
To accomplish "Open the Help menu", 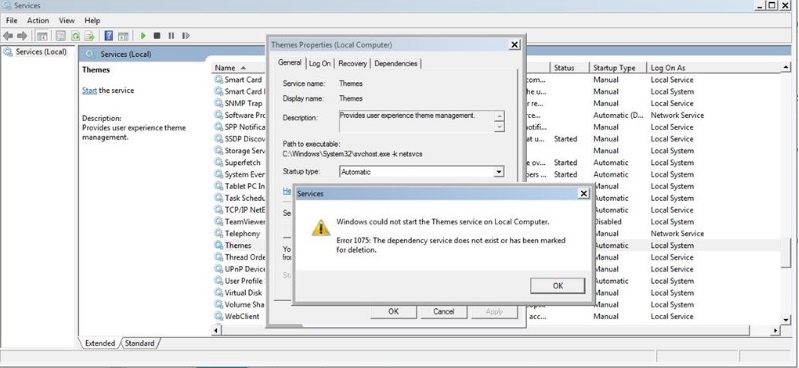I will 92,20.
